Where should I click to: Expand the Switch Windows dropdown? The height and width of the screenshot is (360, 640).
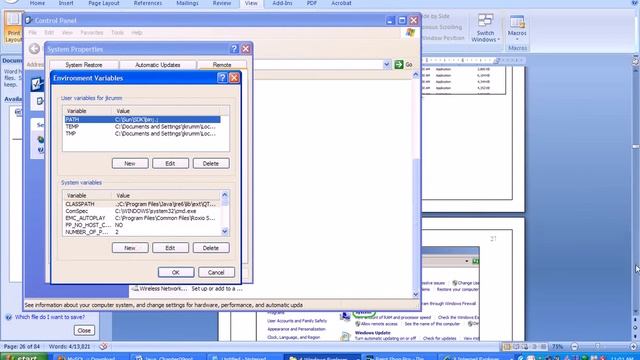click(x=485, y=27)
